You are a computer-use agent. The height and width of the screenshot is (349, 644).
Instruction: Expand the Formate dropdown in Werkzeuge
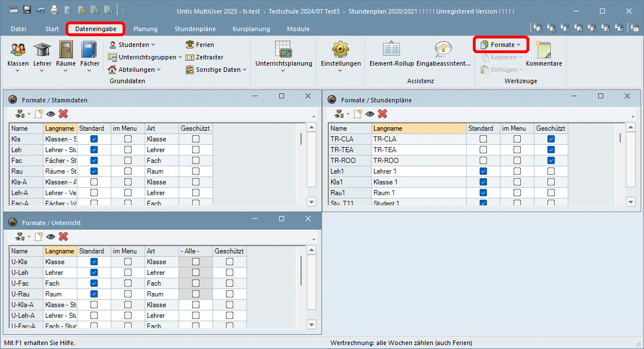502,45
